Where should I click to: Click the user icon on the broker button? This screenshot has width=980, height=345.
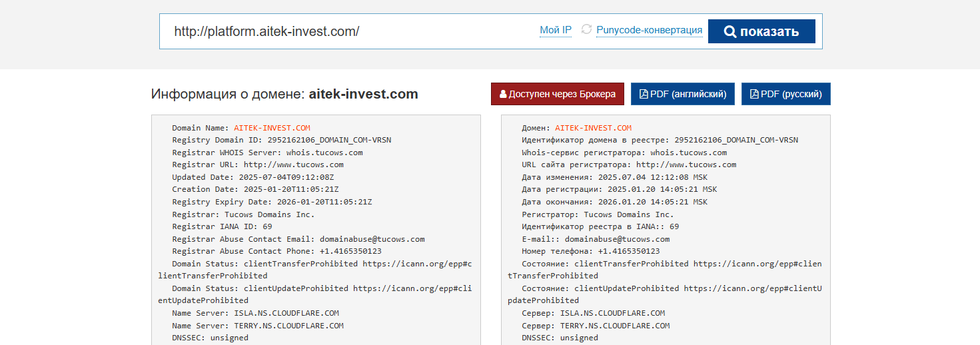click(503, 94)
